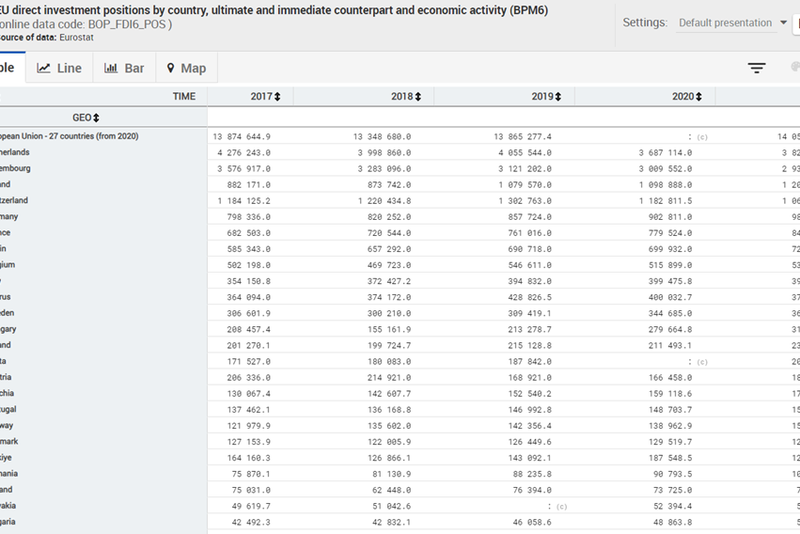800x534 pixels.
Task: Select the European Union - 27 countries row
Action: coord(70,136)
